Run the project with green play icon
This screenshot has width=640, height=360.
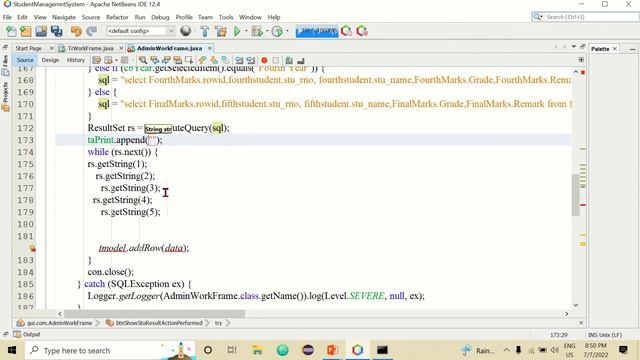click(237, 31)
